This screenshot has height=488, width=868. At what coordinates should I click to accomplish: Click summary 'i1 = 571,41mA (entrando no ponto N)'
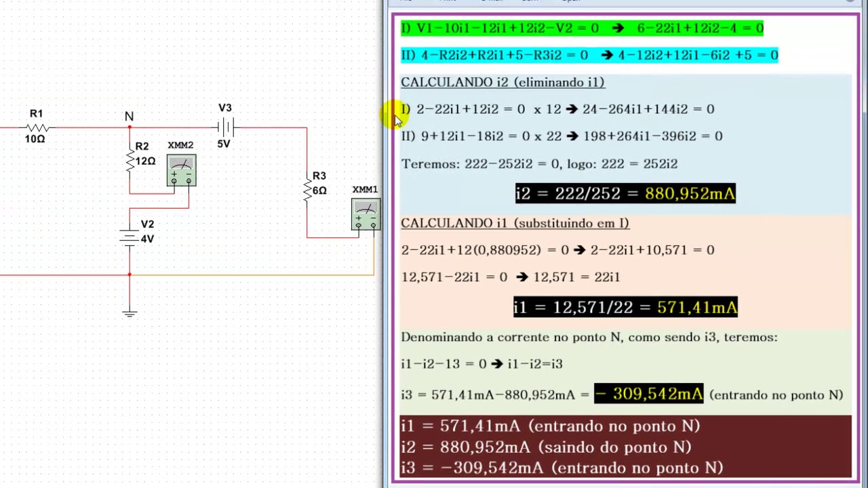(550, 426)
